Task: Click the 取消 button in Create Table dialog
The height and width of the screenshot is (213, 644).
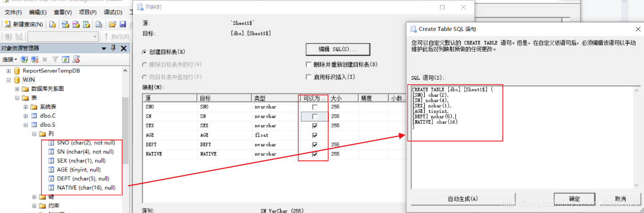Action: pos(620,199)
